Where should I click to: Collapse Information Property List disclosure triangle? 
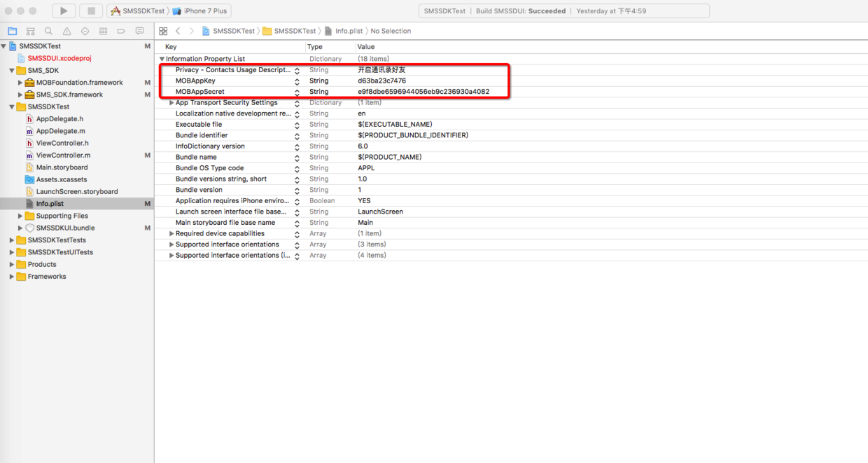pyautogui.click(x=162, y=59)
